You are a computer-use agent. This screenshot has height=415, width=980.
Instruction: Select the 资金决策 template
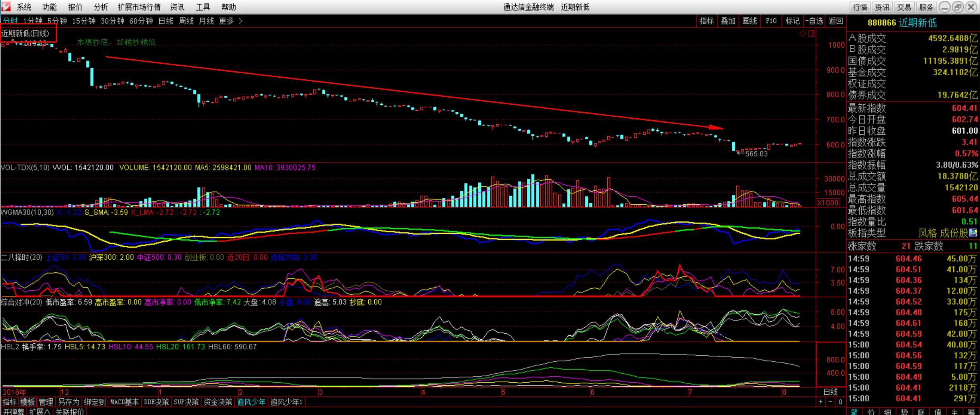click(218, 402)
